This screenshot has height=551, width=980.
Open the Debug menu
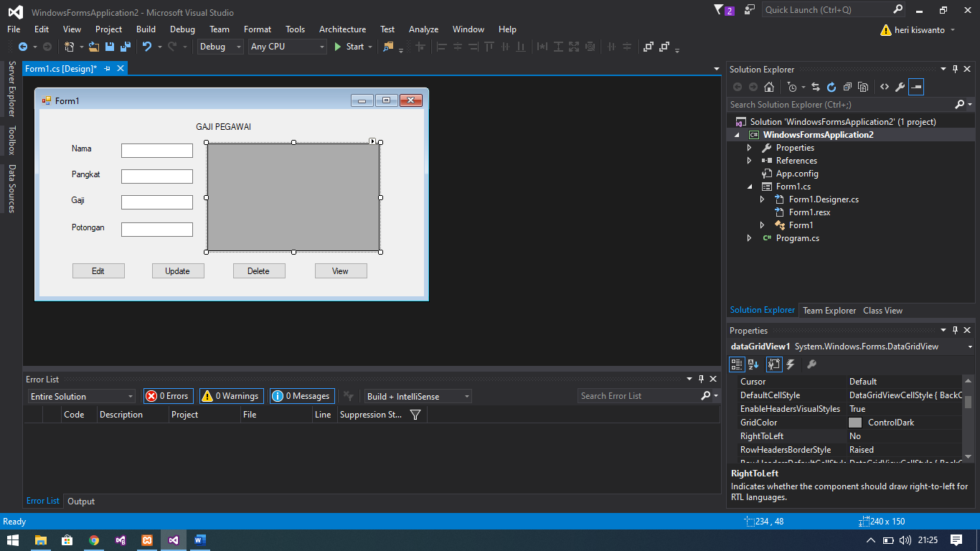click(182, 29)
